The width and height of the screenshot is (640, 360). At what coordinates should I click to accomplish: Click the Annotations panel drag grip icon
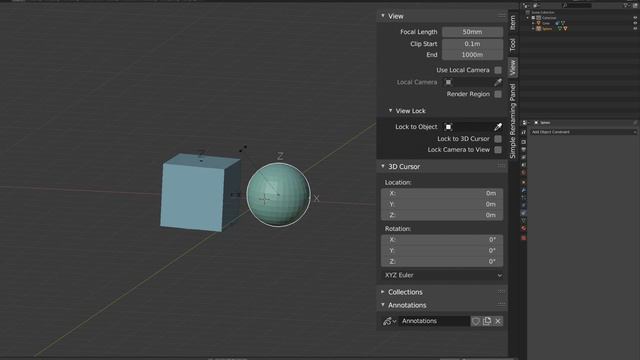click(501, 305)
